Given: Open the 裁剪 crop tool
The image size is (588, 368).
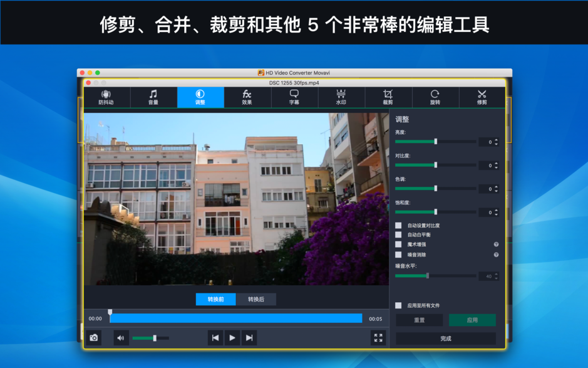Looking at the screenshot, I should point(388,97).
